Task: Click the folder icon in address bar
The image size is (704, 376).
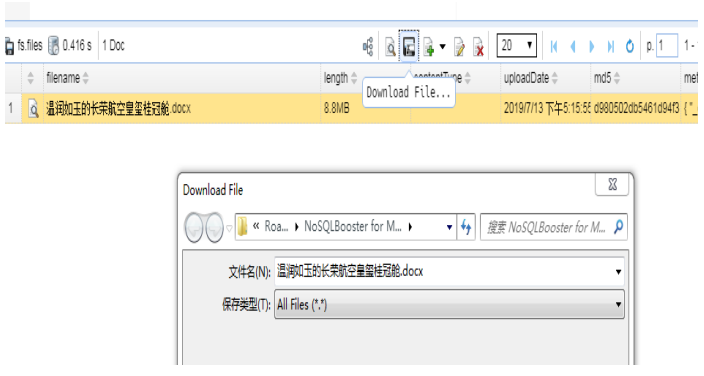Action: pos(242,226)
